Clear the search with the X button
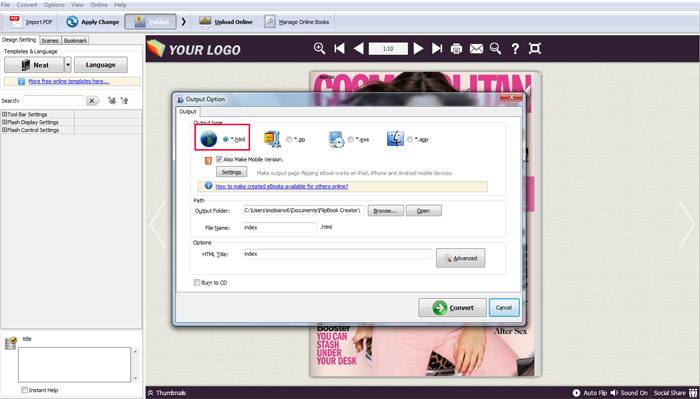Screen dimensions: 700x399 click(92, 101)
